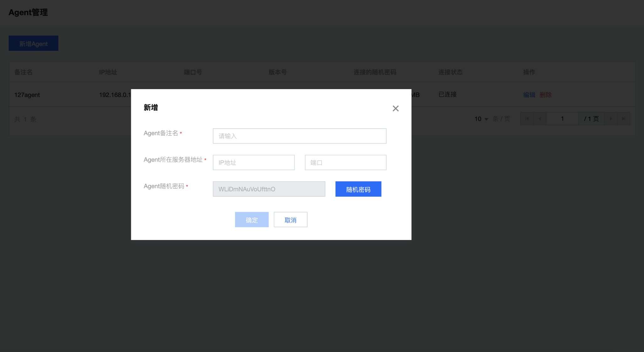This screenshot has height=352, width=644.
Task: Click the 新增Agent button in background
Action: pyautogui.click(x=34, y=43)
